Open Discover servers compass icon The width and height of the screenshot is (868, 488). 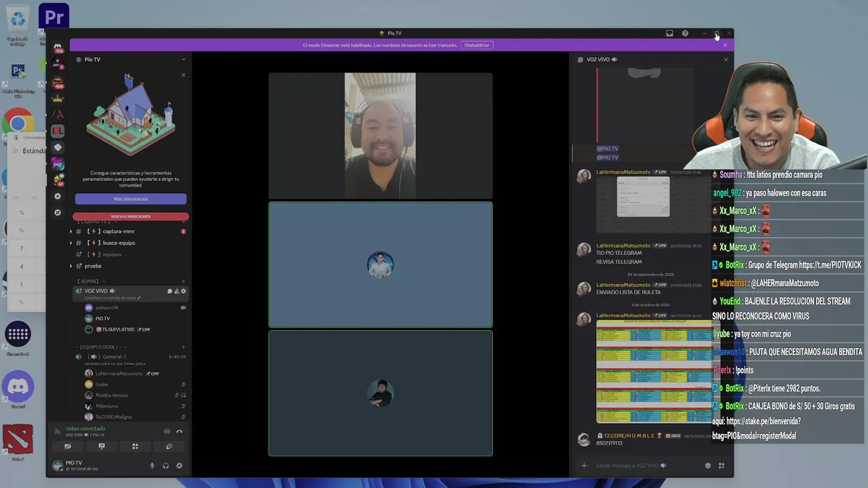(58, 212)
